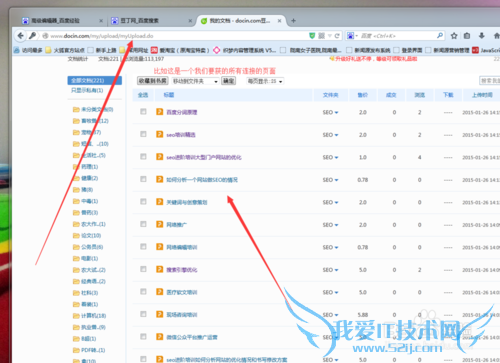Open the 畜牧兽(12) folder in the sidebar
500x363 pixels.
[90, 121]
